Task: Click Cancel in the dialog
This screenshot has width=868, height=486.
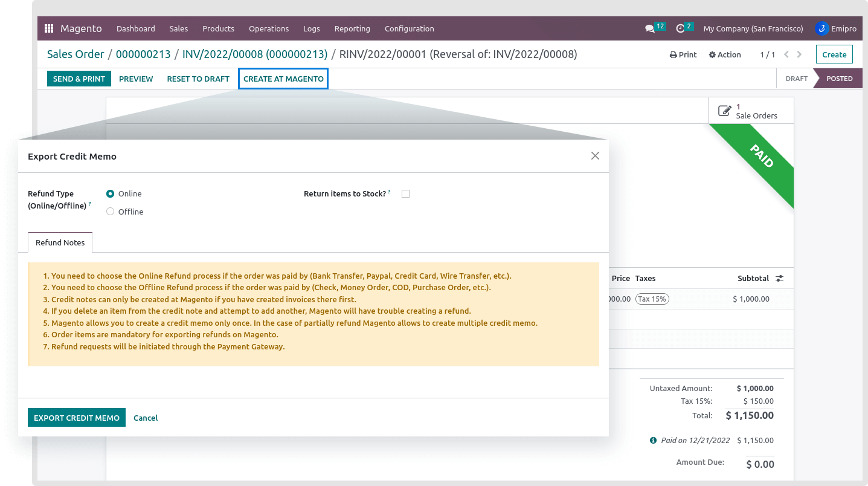Action: [146, 418]
